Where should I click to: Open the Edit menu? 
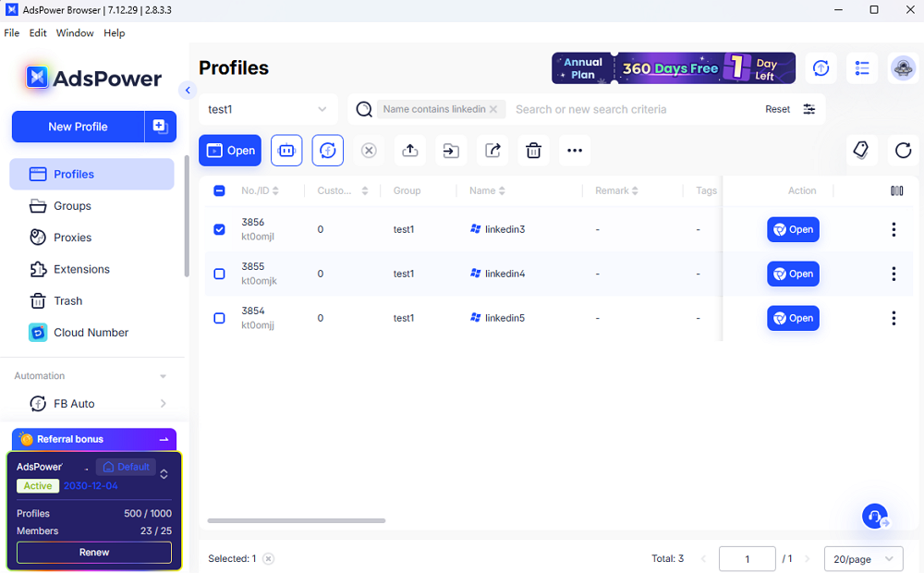click(38, 33)
